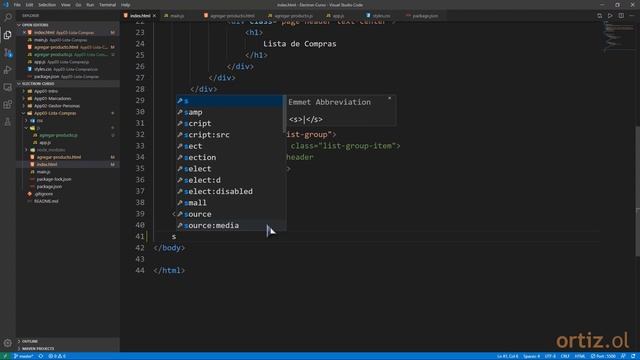640x360 pixels.
Task: Click the feedback icon in status bar
Action: [x=623, y=356]
